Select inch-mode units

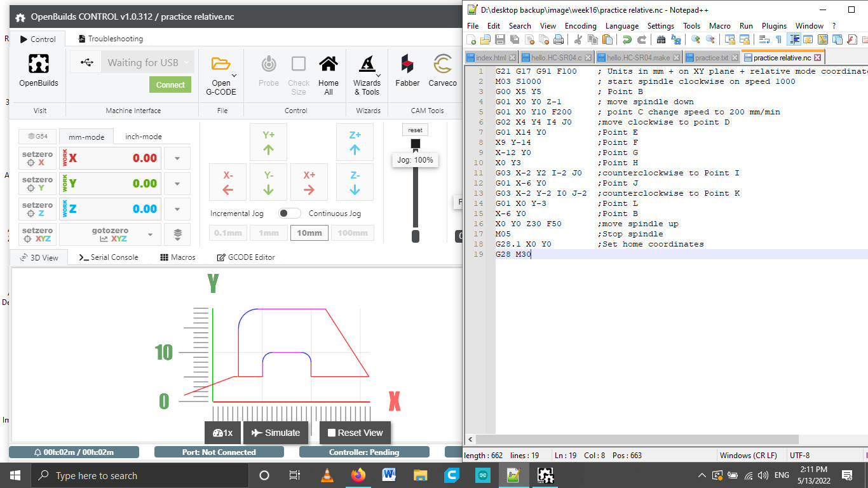click(143, 136)
